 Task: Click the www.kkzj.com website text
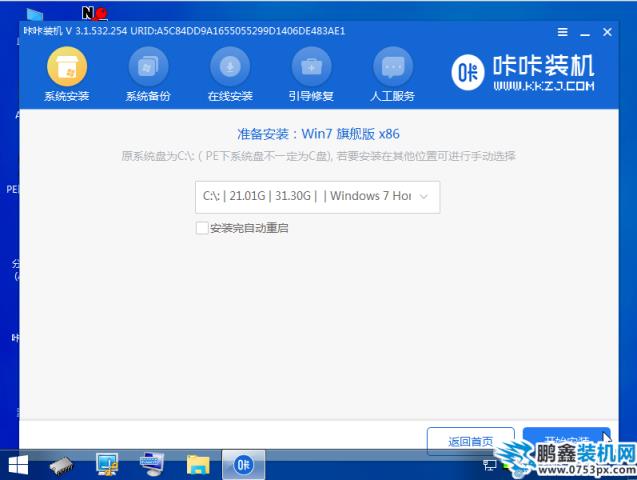544,86
